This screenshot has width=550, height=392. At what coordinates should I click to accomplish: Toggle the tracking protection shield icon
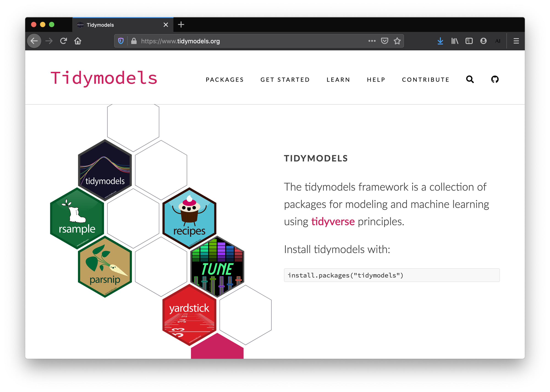click(x=121, y=41)
